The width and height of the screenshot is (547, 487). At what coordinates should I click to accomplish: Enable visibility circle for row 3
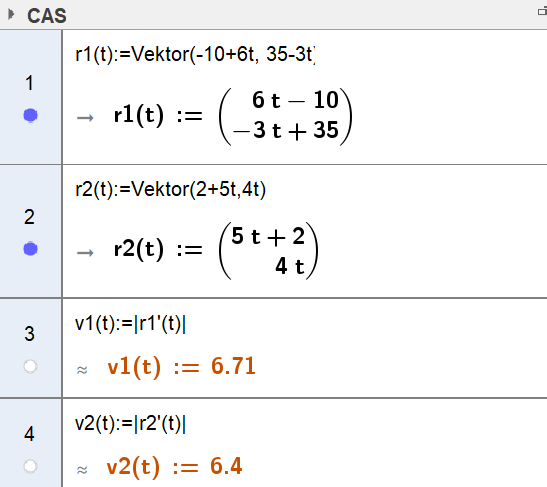[x=30, y=367]
